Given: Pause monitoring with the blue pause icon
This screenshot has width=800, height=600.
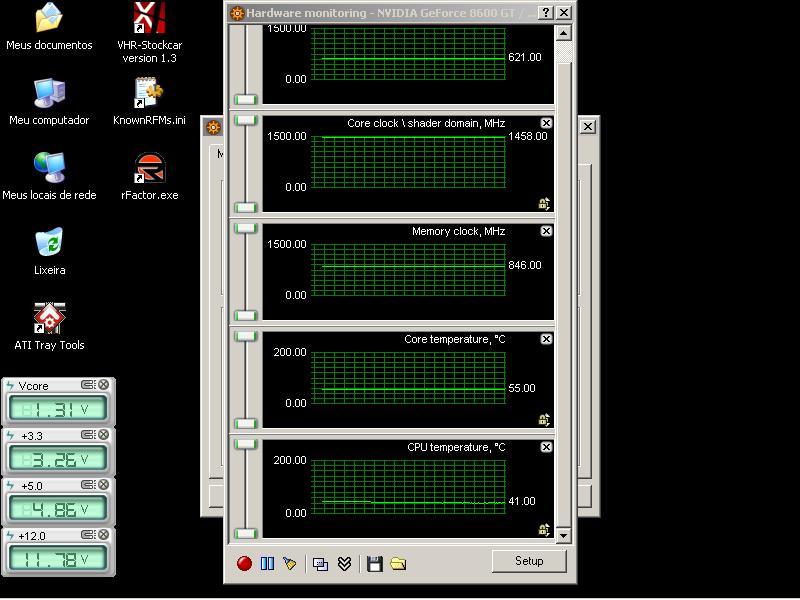Looking at the screenshot, I should tap(267, 563).
